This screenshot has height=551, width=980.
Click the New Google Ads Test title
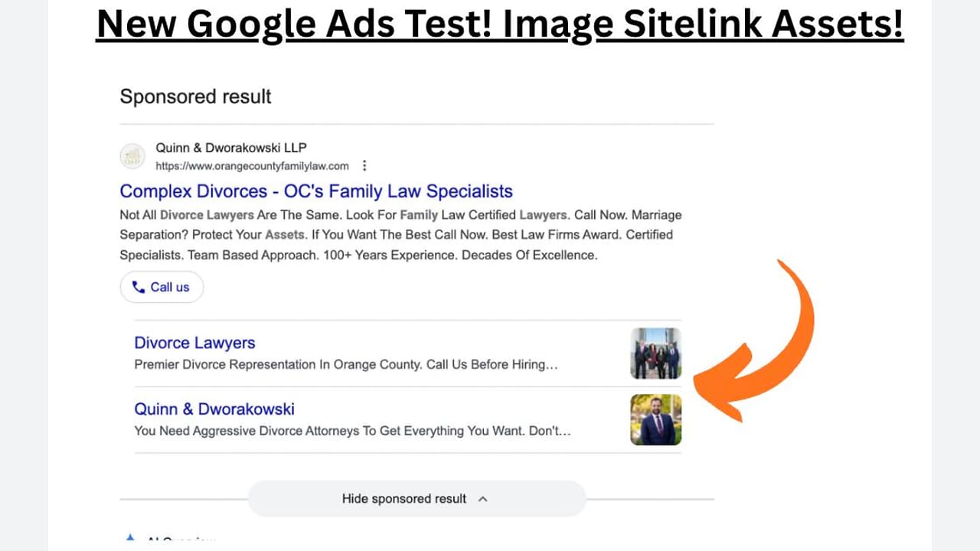coord(500,24)
